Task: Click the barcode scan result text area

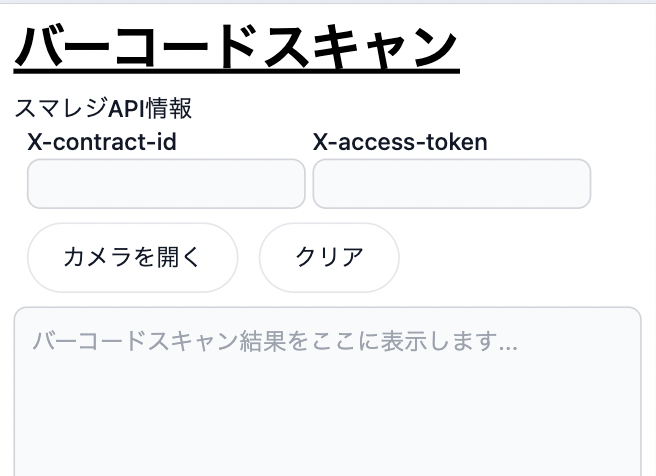Action: click(x=327, y=400)
